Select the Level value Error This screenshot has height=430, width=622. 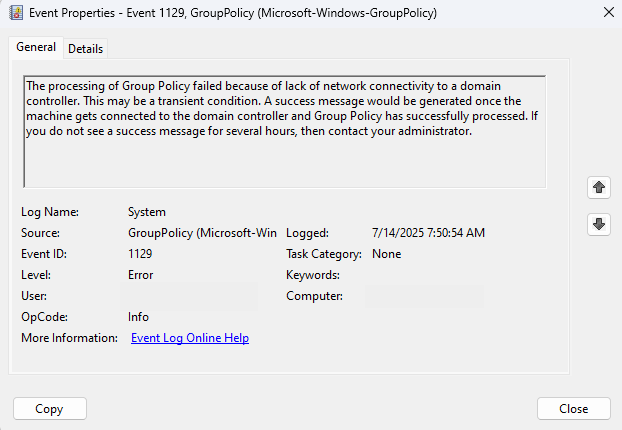pos(140,275)
